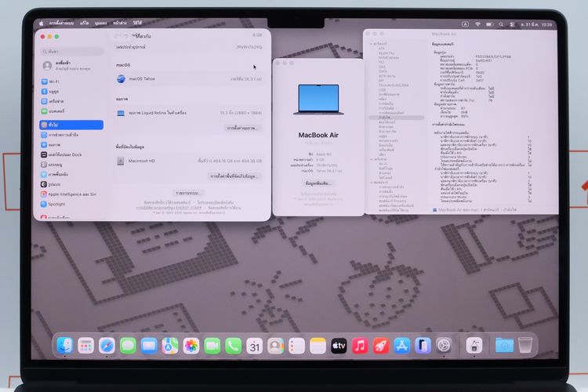The height and width of the screenshot is (392, 588).
Task: Open the ENERGY STAR compliance link
Action: 169,208
